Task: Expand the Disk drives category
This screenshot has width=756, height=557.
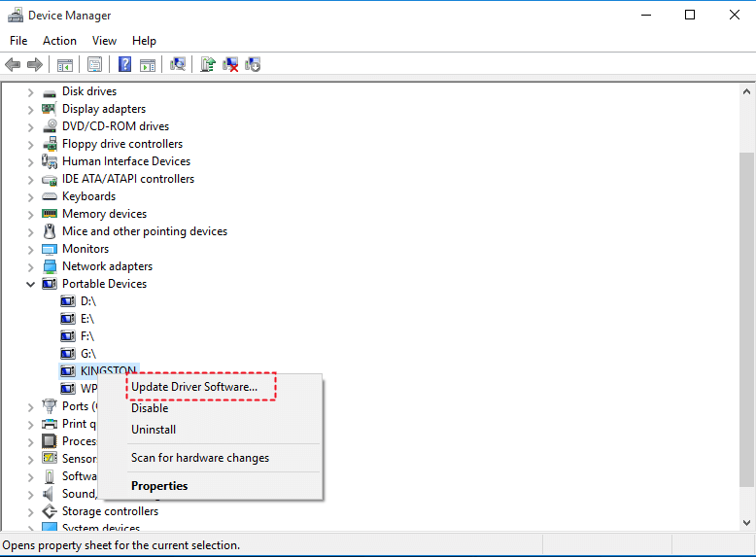Action: [x=30, y=91]
